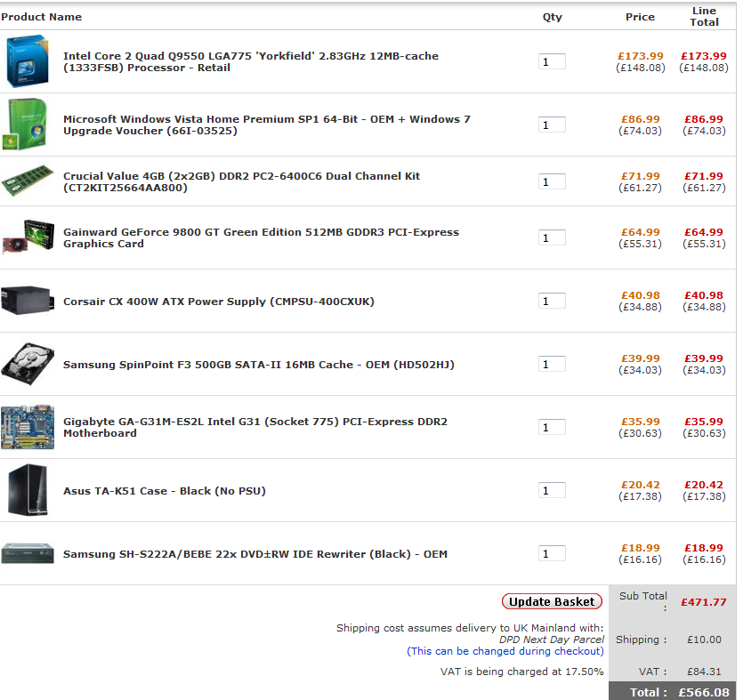Screen dimensions: 743x700
Task: Click the Gainward GeForce 9800 GT image
Action: click(28, 237)
